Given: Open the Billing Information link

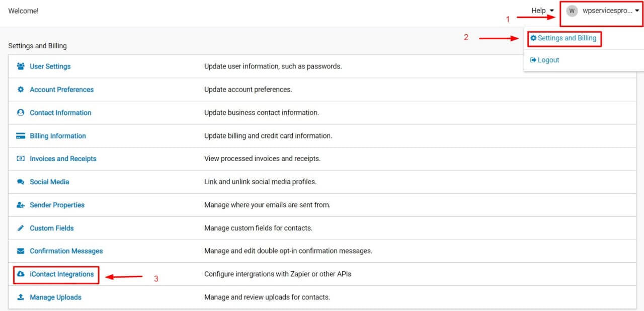Looking at the screenshot, I should click(x=58, y=135).
